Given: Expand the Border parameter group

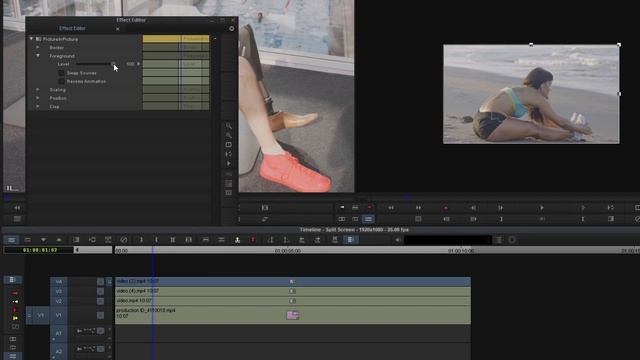Looking at the screenshot, I should click(x=38, y=47).
